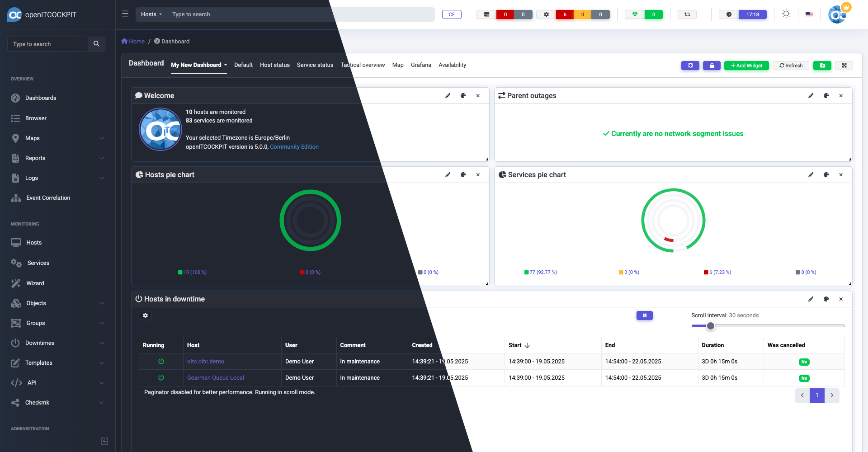Toggle the dashboard lock button

click(x=712, y=66)
